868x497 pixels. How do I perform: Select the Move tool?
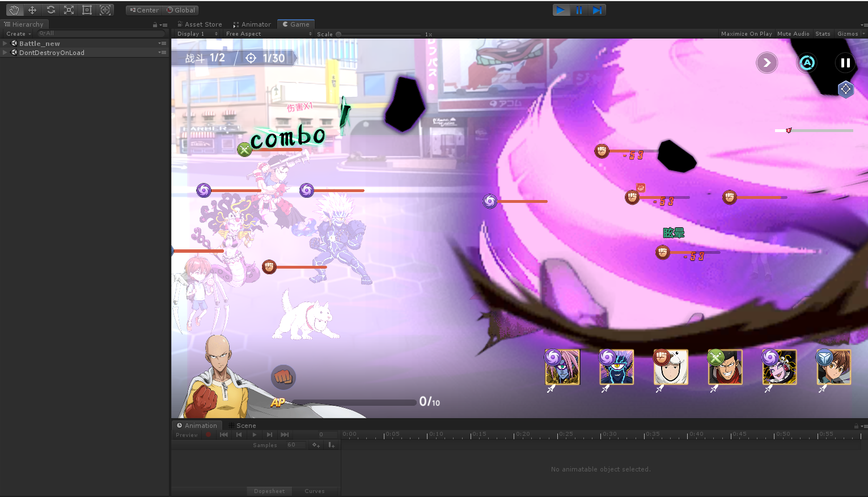tap(32, 10)
